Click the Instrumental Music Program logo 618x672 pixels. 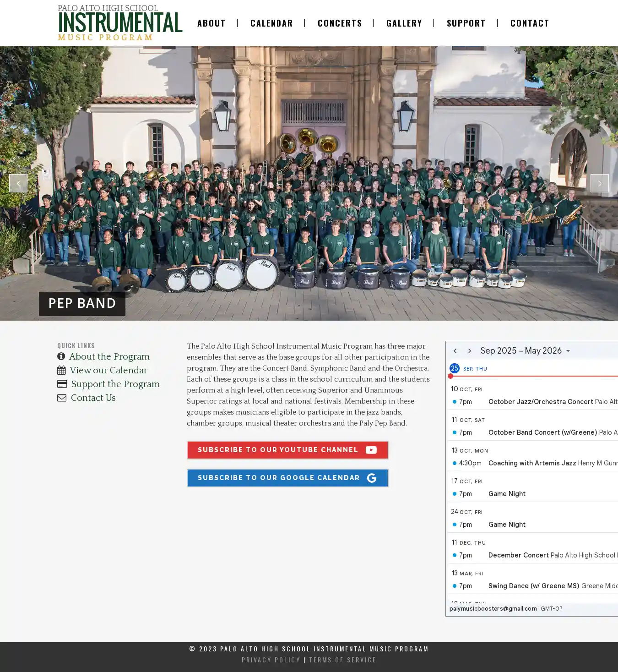point(120,23)
